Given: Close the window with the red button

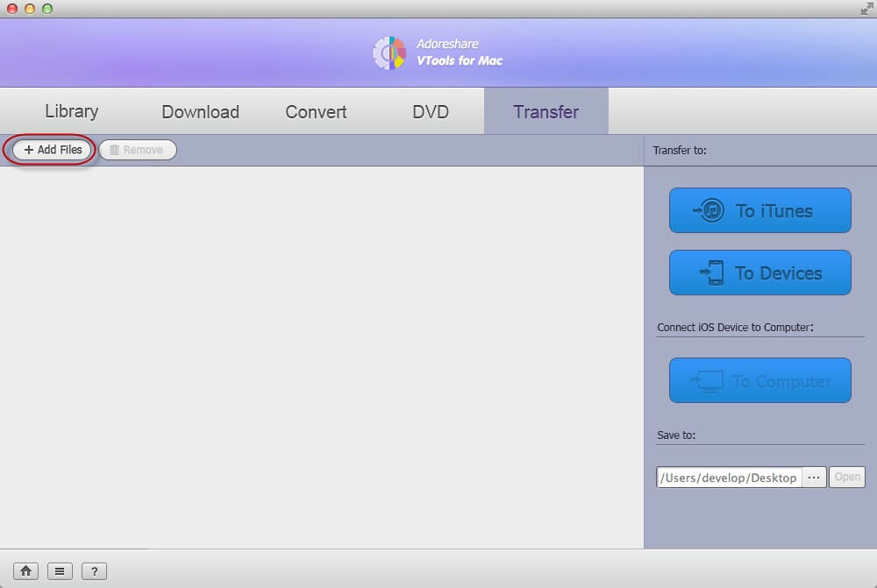Looking at the screenshot, I should coord(11,9).
